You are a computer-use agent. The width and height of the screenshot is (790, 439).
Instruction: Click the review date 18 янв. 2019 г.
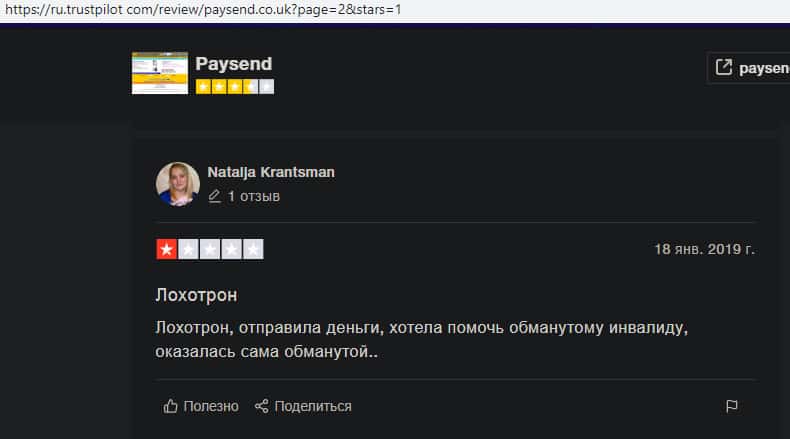click(704, 249)
